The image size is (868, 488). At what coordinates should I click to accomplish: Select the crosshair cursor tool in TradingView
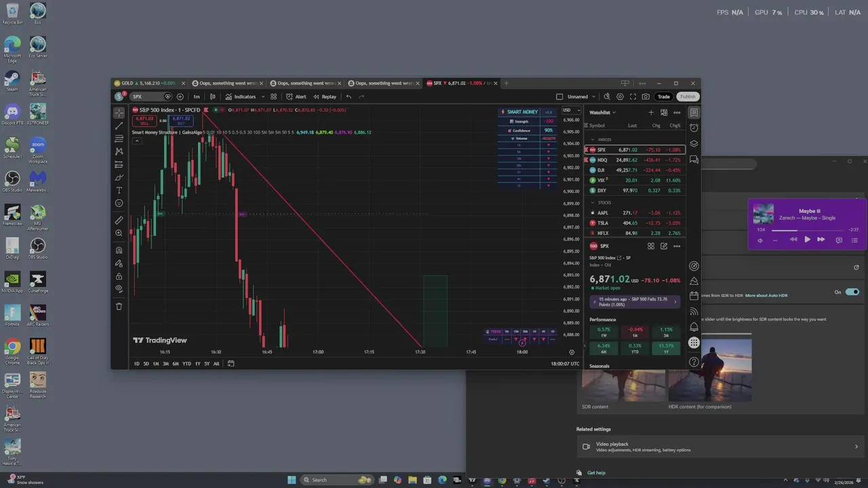[119, 113]
